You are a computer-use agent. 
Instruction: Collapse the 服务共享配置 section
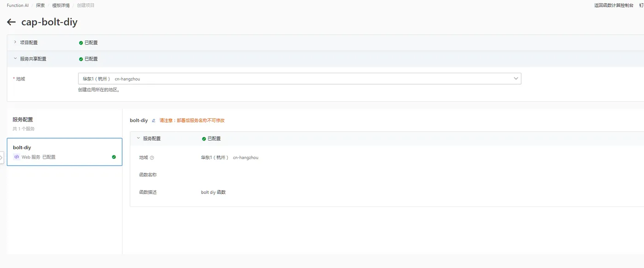15,59
